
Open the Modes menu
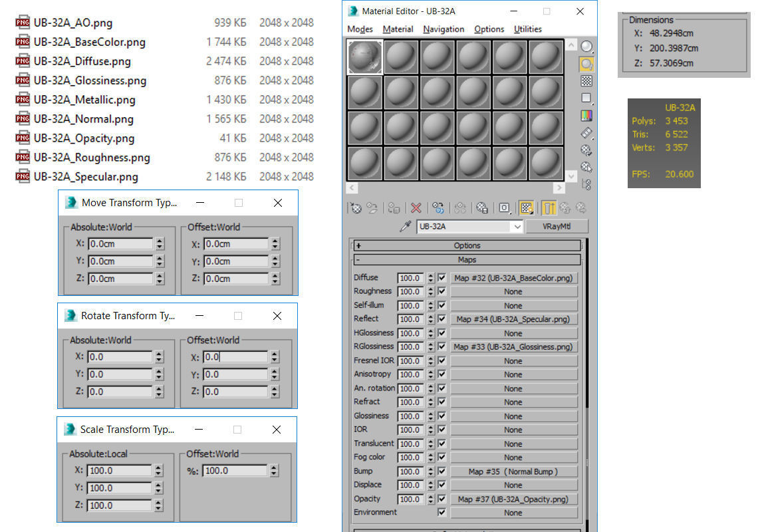(x=360, y=29)
